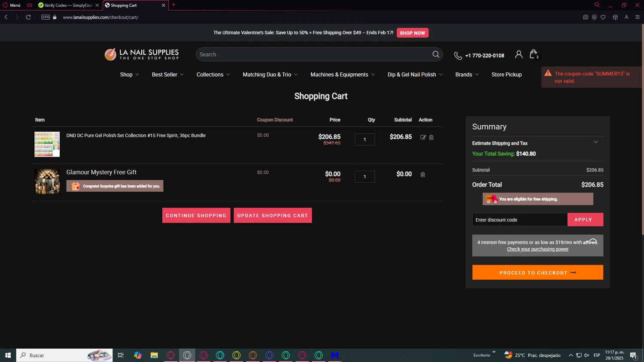644x362 pixels.
Task: Click the browser address bar URL
Action: click(x=100, y=17)
